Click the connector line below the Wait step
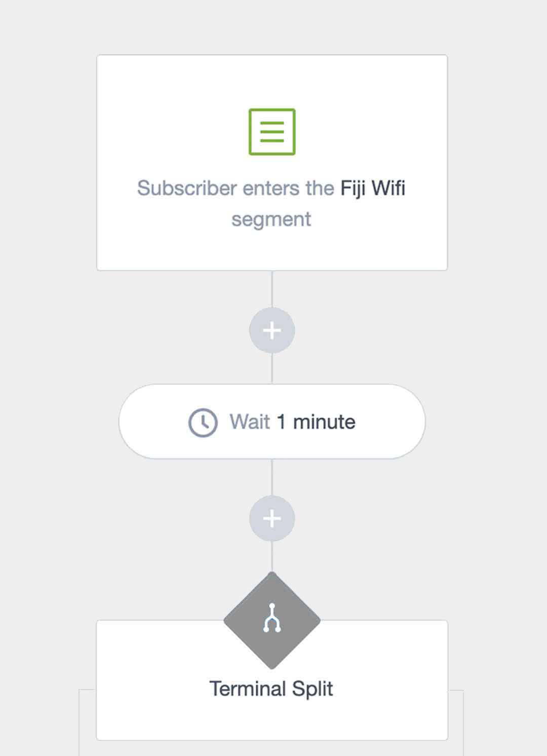The image size is (547, 756). [272, 477]
